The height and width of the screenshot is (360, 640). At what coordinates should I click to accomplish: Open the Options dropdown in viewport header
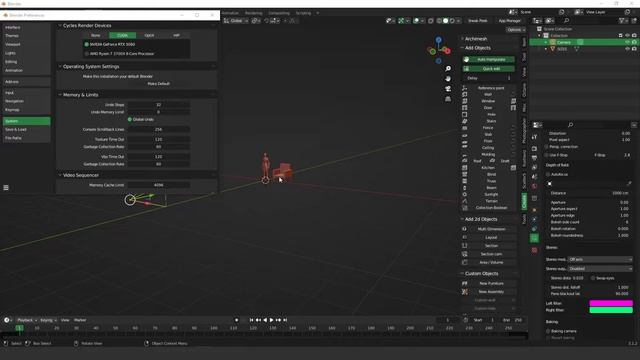click(516, 30)
